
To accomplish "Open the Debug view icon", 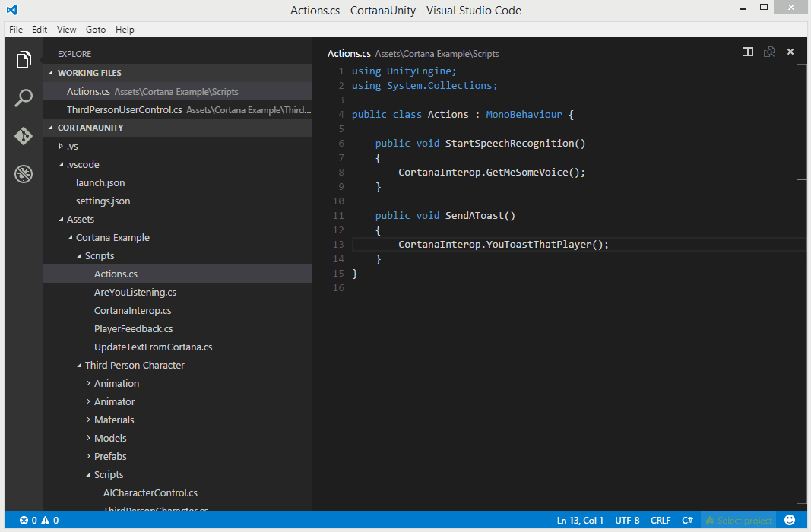I will (24, 174).
